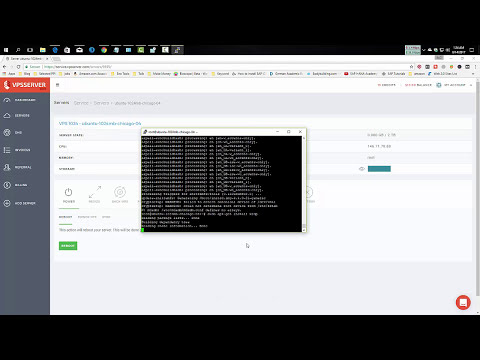Open the SAP HANA Academy YouTube bookmark
The image size is (480, 360).
pos(360,74)
